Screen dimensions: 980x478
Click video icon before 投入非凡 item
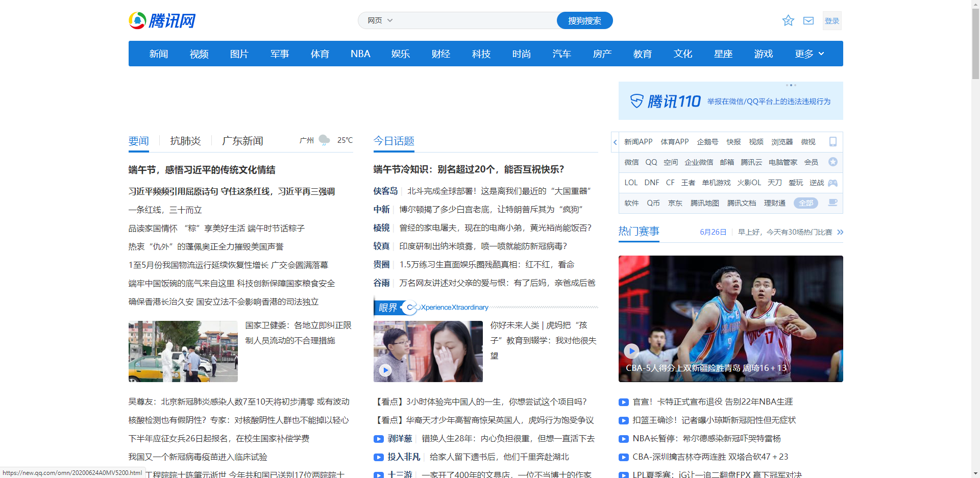378,457
